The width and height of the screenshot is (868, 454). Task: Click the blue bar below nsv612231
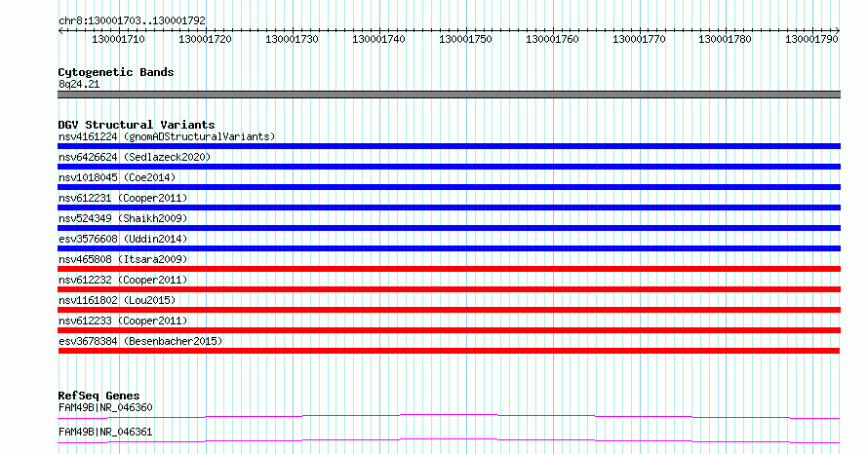pyautogui.click(x=449, y=208)
